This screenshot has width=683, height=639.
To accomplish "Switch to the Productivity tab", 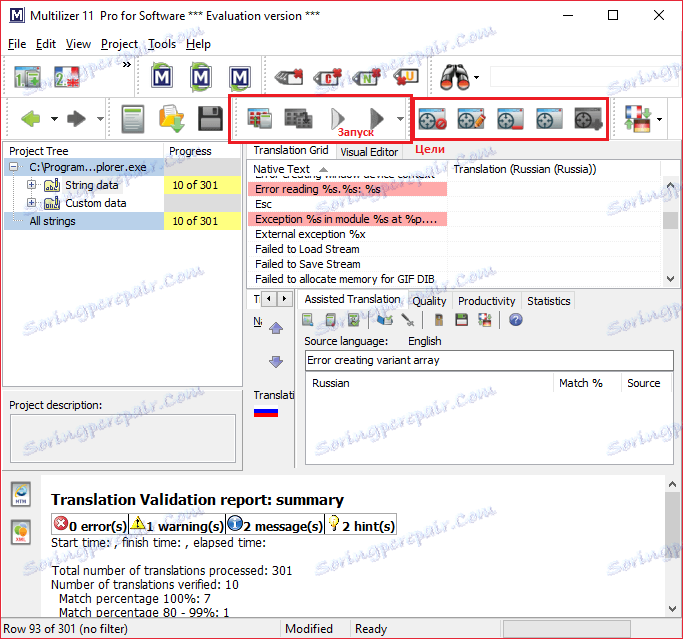I will [487, 301].
